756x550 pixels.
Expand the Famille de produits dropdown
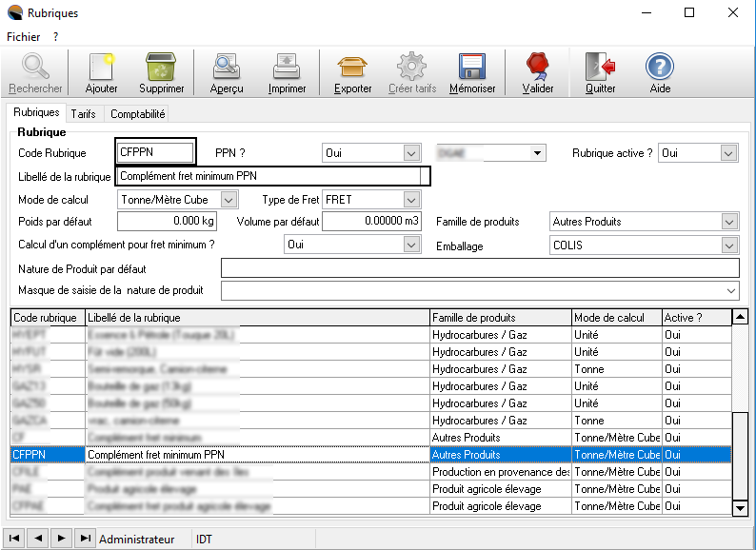pos(729,222)
